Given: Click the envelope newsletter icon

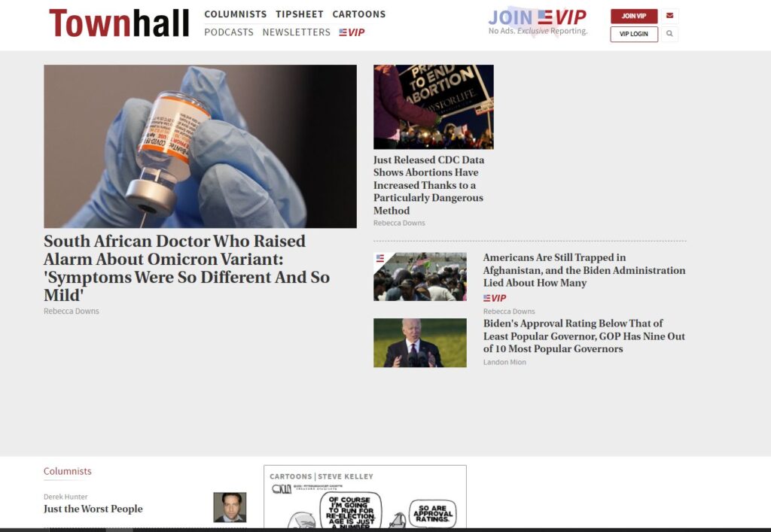Looking at the screenshot, I should pyautogui.click(x=669, y=16).
